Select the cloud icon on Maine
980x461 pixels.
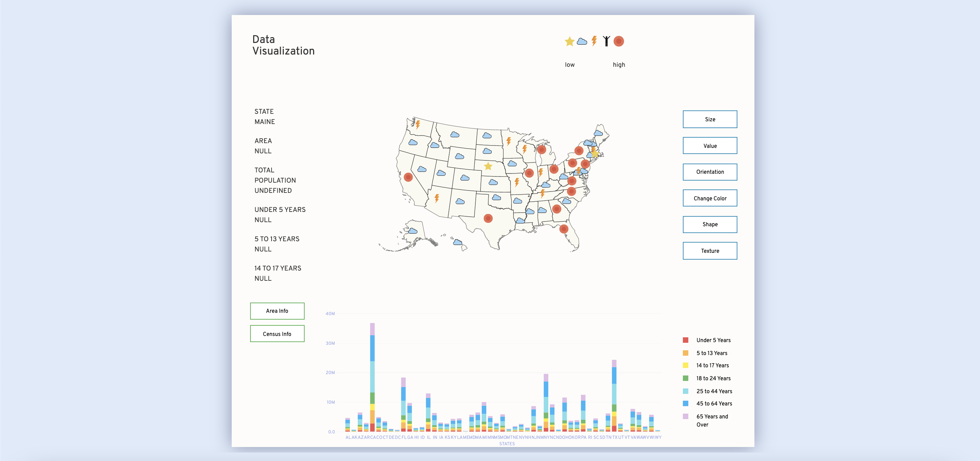(598, 133)
